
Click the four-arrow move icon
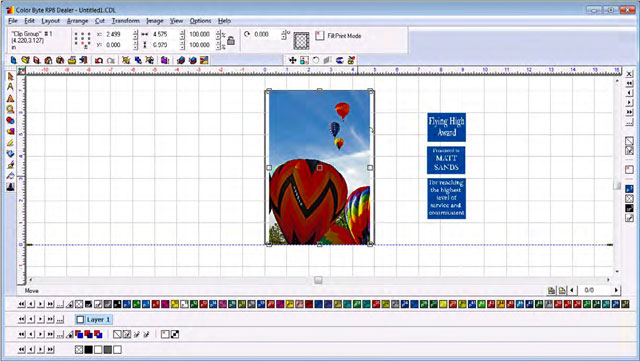(293, 60)
